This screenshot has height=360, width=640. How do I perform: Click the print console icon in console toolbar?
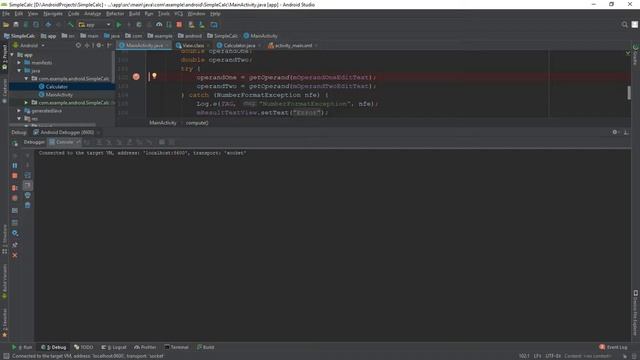click(27, 195)
